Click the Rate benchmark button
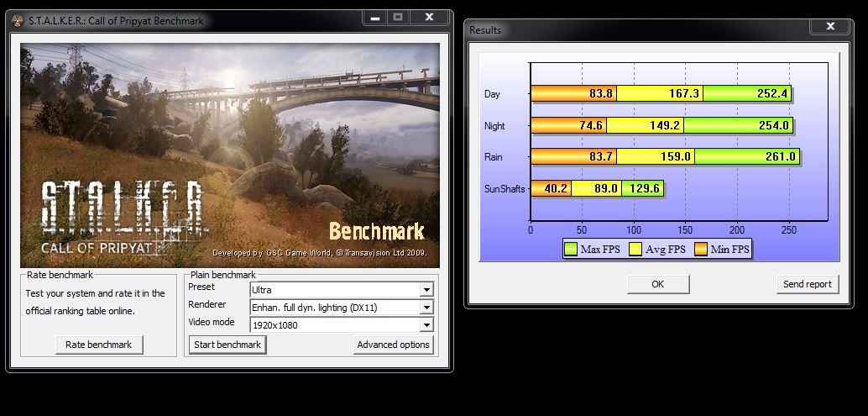 point(98,345)
